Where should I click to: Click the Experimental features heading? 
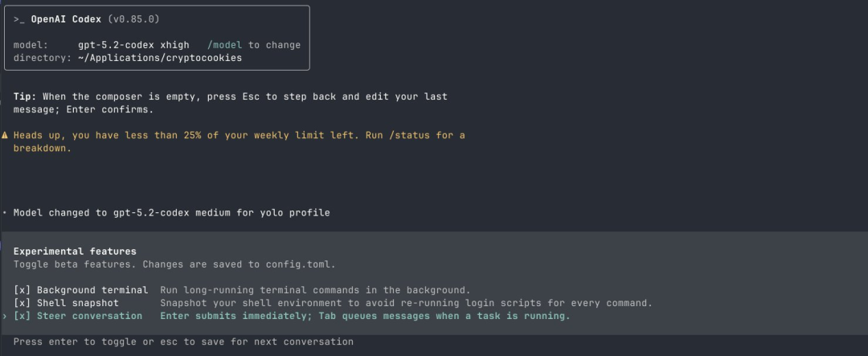pos(75,252)
